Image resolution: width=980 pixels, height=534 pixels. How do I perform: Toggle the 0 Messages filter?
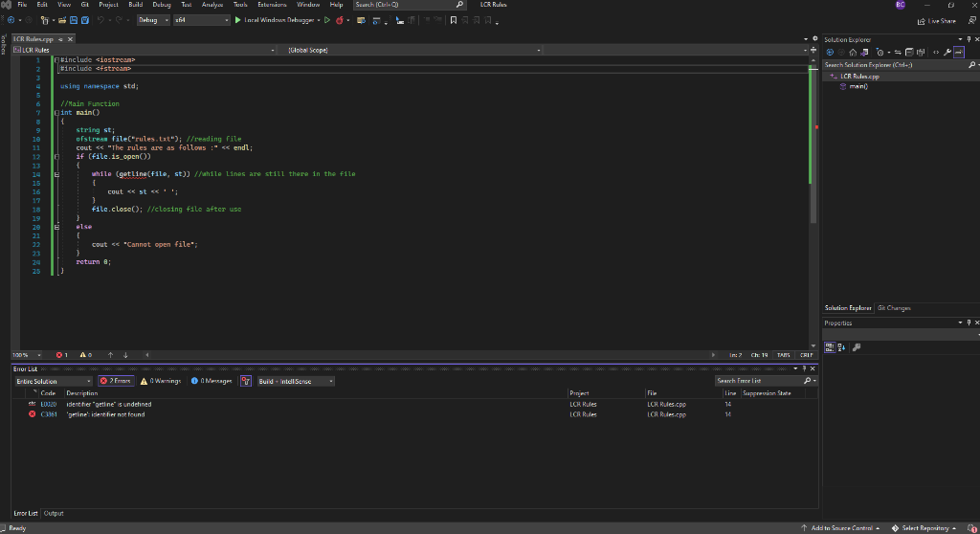pos(212,381)
